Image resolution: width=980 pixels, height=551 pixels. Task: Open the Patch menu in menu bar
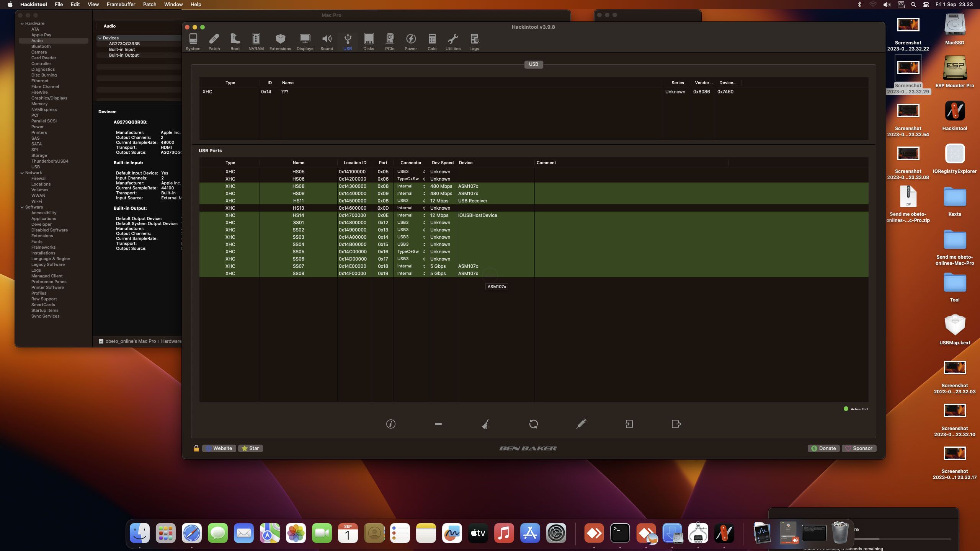click(x=149, y=5)
